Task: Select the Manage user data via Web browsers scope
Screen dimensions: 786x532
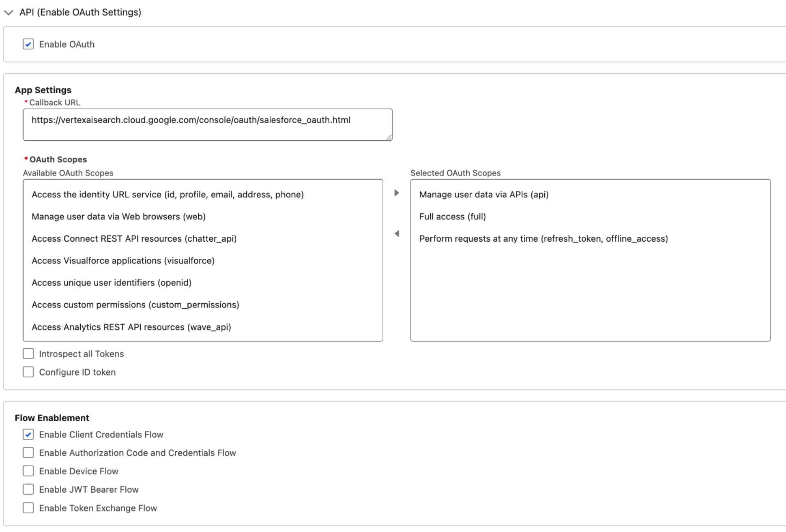Action: 118,217
